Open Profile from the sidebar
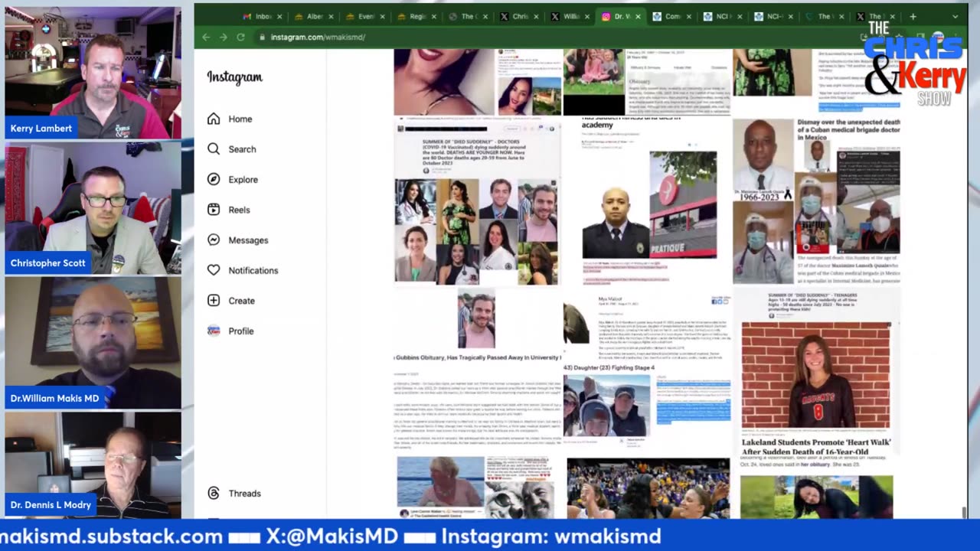This screenshot has height=551, width=980. [x=230, y=331]
